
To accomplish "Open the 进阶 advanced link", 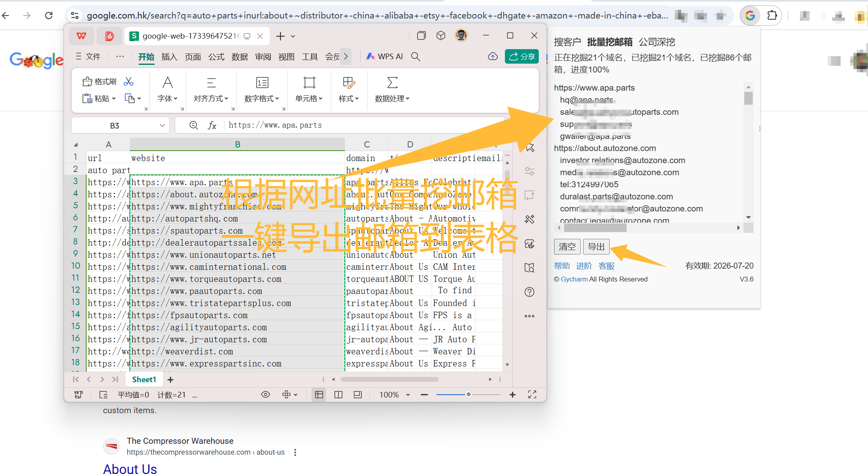I will (584, 266).
